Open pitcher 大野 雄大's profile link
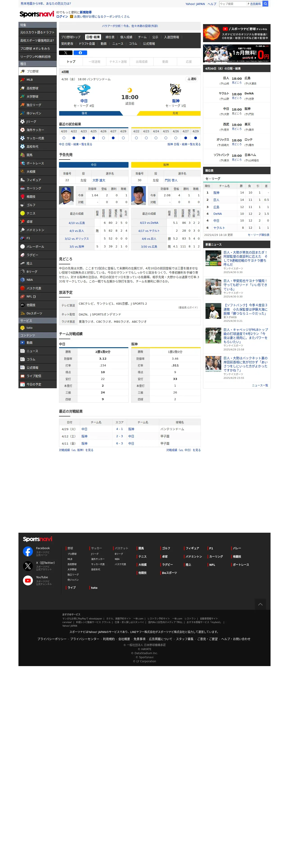The height and width of the screenshot is (868, 289). pyautogui.click(x=99, y=180)
